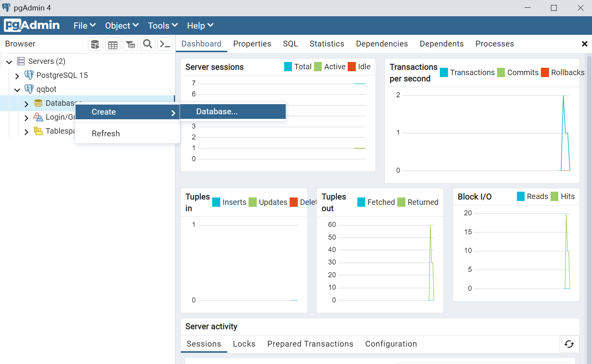This screenshot has width=592, height=364.
Task: Maximize the pgAdmin 4 window
Action: (x=554, y=8)
